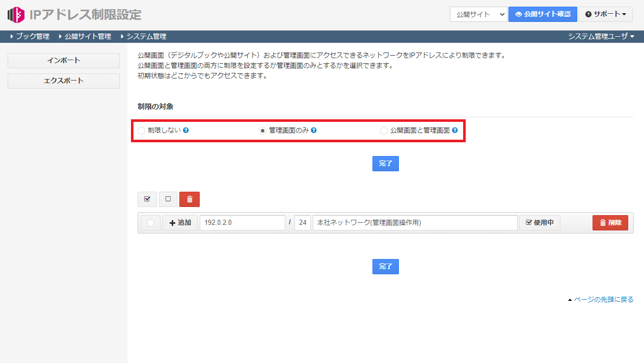The image size is (644, 363).
Task: Click the description field 本社ネットワーク(管理画面操作用)
Action: (x=415, y=223)
